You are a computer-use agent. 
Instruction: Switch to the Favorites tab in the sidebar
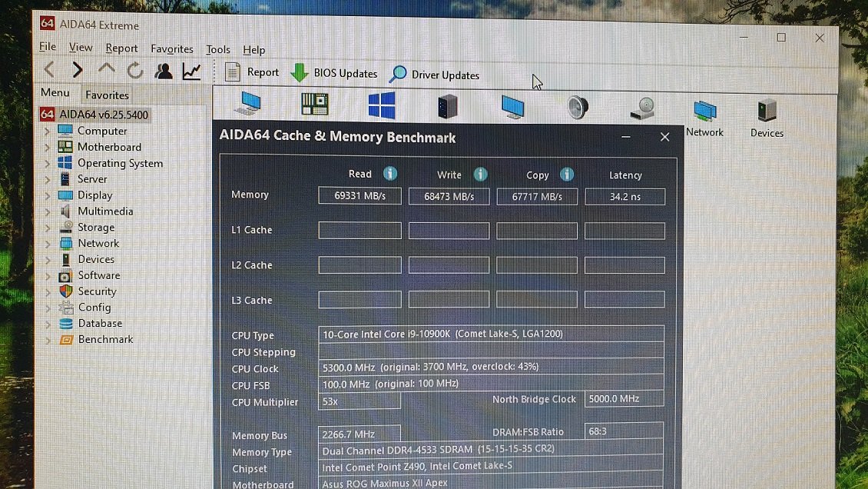107,95
